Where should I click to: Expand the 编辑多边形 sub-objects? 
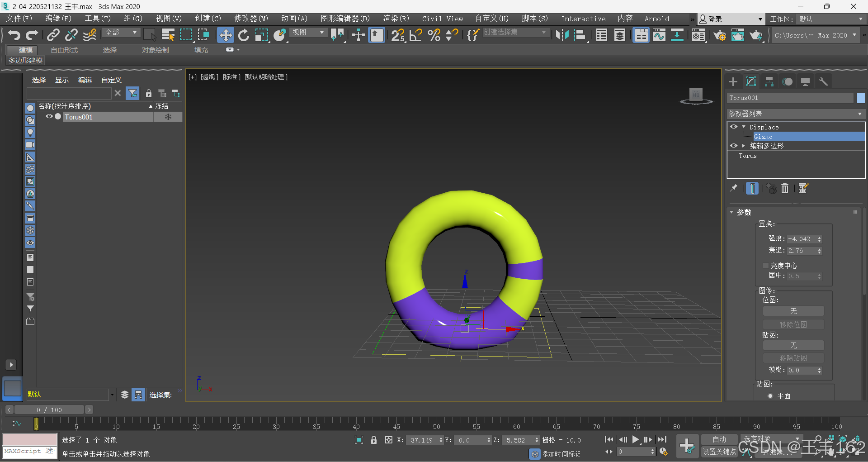point(743,146)
